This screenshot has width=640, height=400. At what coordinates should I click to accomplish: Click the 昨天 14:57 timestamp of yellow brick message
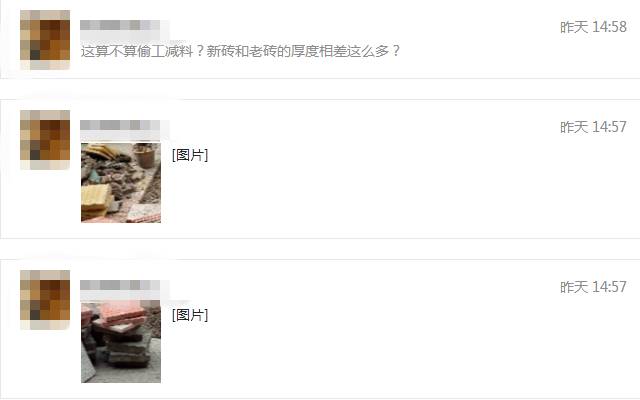[x=593, y=127]
